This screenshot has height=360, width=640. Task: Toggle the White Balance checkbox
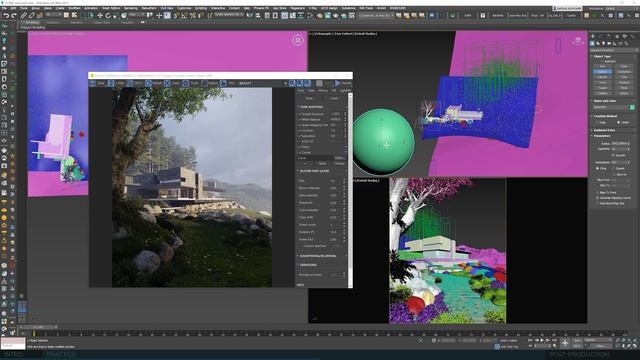coord(300,119)
